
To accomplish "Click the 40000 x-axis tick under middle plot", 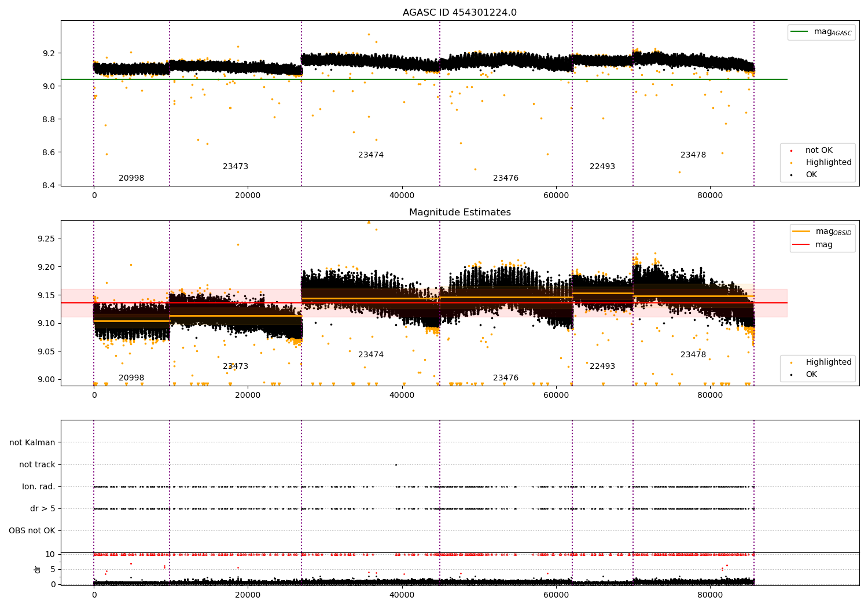I will (x=402, y=395).
